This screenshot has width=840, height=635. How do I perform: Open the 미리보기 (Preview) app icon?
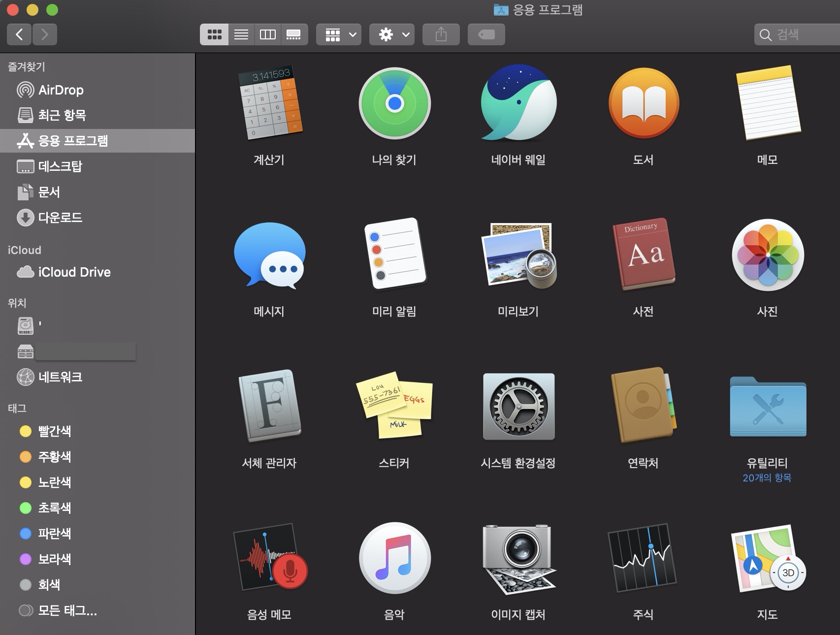coord(518,255)
